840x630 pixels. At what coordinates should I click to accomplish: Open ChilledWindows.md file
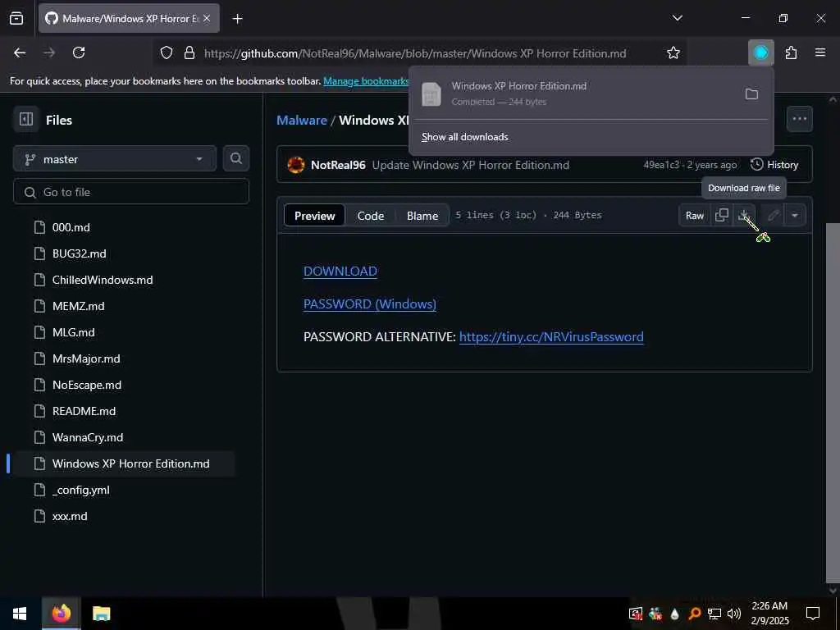[103, 280]
